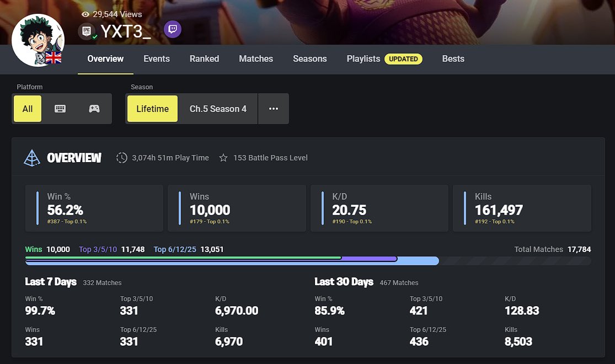Click the 401 wins value
The image size is (615, 364).
[324, 341]
